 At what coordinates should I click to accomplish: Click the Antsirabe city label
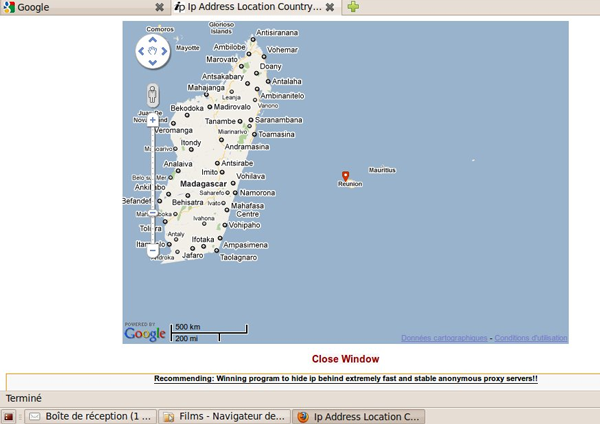(237, 163)
